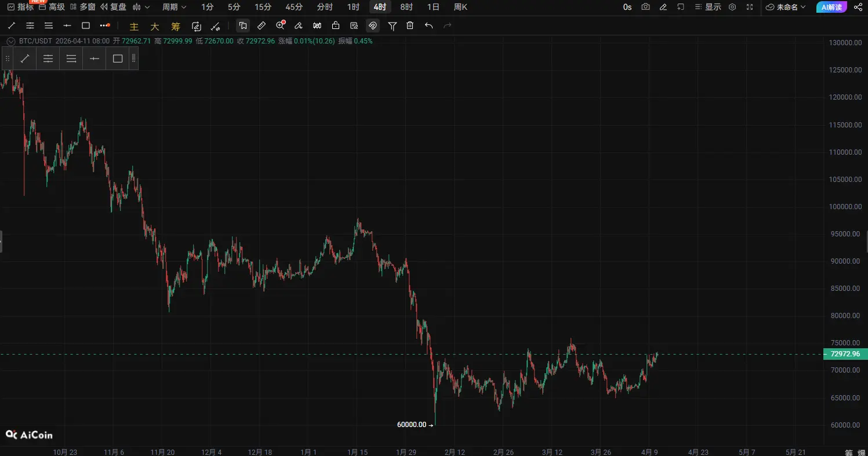The width and height of the screenshot is (868, 456).
Task: Open 显示 display options
Action: [707, 7]
